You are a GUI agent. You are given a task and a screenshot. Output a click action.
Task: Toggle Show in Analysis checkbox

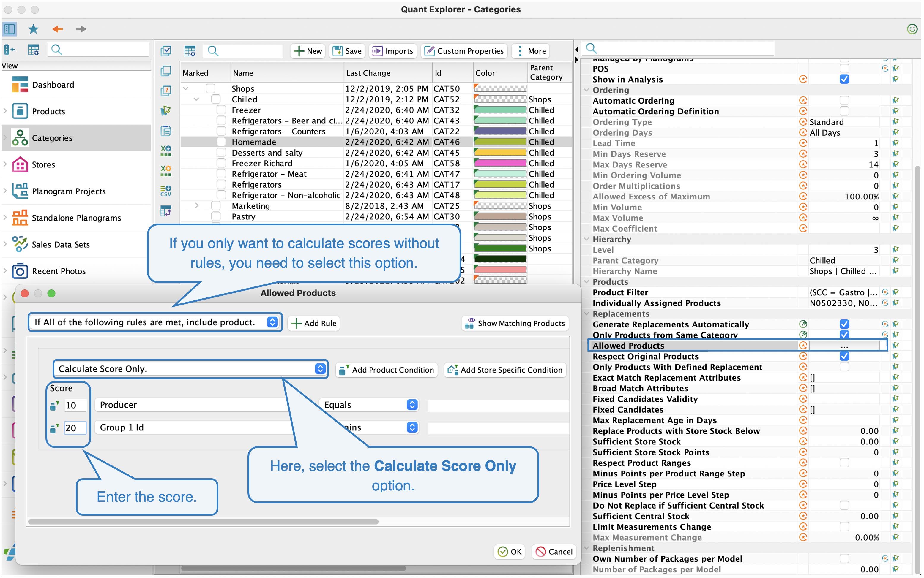coord(844,79)
